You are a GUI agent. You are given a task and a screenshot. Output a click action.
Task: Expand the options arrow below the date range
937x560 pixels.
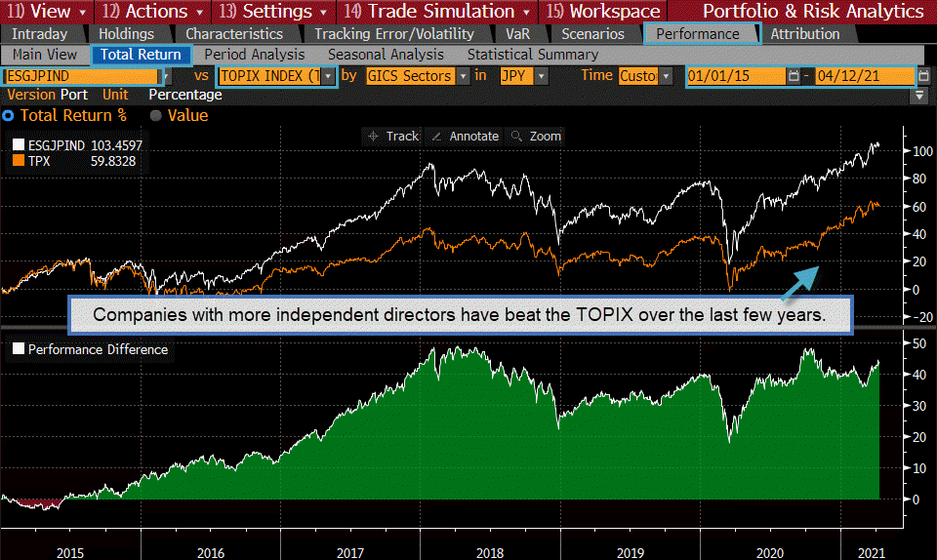(x=919, y=95)
